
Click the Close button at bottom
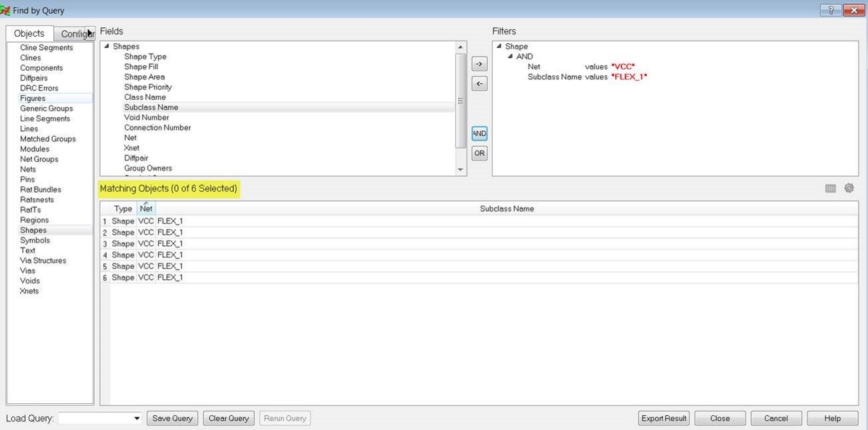720,418
